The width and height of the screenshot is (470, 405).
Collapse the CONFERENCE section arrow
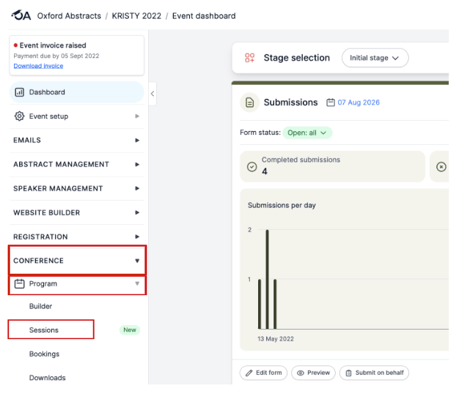point(137,261)
